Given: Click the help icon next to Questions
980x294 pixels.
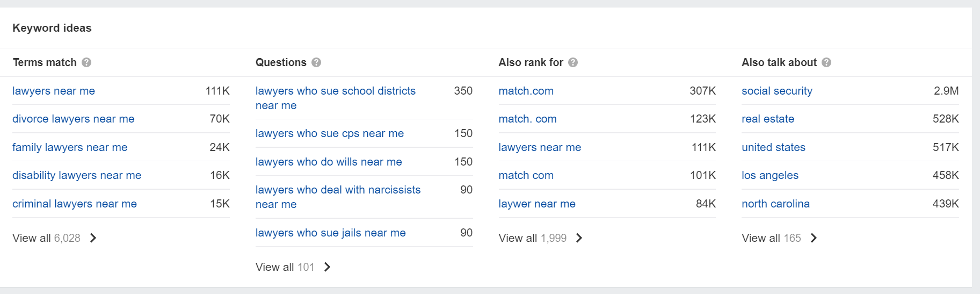Looking at the screenshot, I should 316,62.
